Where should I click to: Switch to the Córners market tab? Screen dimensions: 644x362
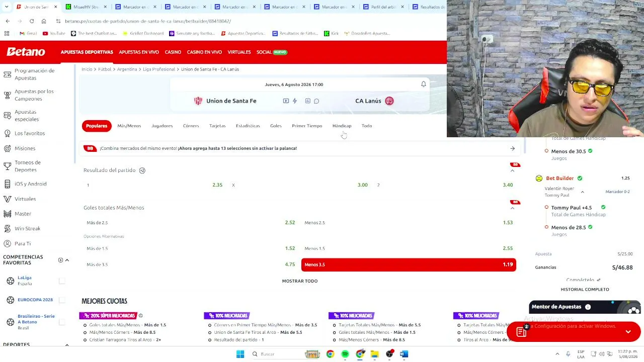[191, 126]
